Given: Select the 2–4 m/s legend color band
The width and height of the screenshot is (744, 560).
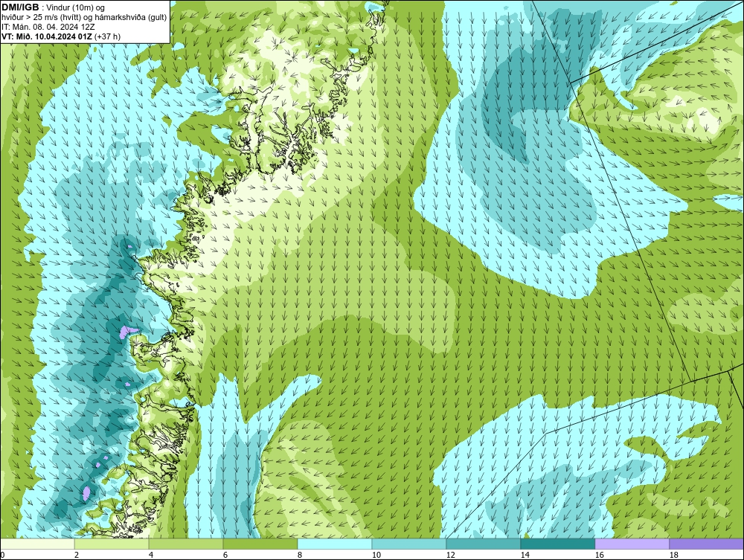Looking at the screenshot, I should [112, 544].
